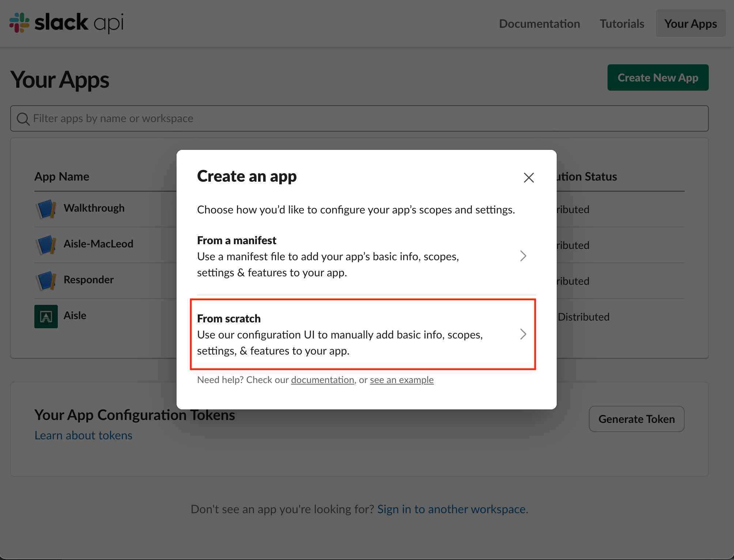Close the Create an app dialog
This screenshot has width=734, height=560.
click(x=529, y=178)
